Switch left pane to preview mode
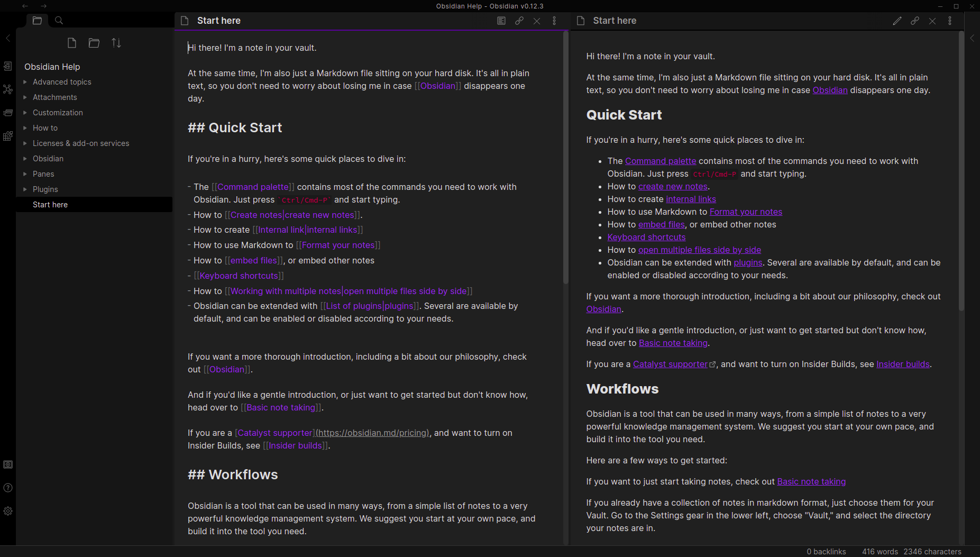The height and width of the screenshot is (557, 980). (x=501, y=21)
